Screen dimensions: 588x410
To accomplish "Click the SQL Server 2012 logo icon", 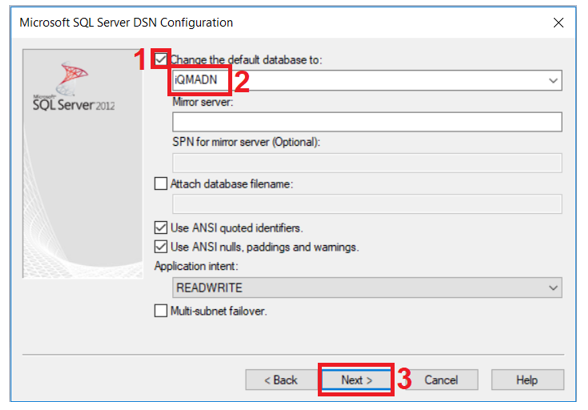I will [72, 78].
